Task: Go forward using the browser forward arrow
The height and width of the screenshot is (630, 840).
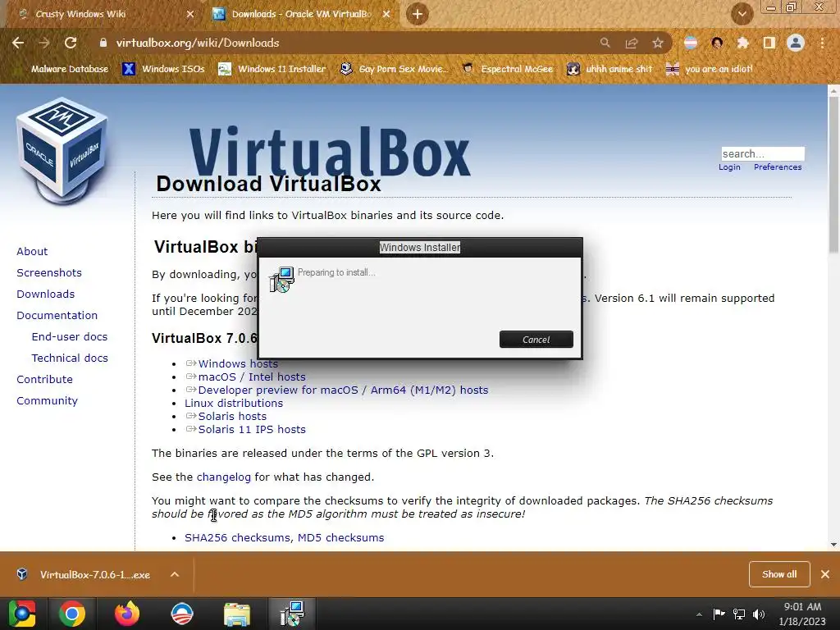Action: [44, 43]
